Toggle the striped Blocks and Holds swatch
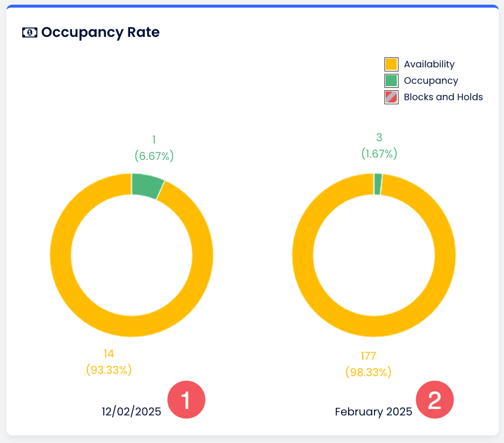Screen dimensions: 504x443 tap(391, 97)
